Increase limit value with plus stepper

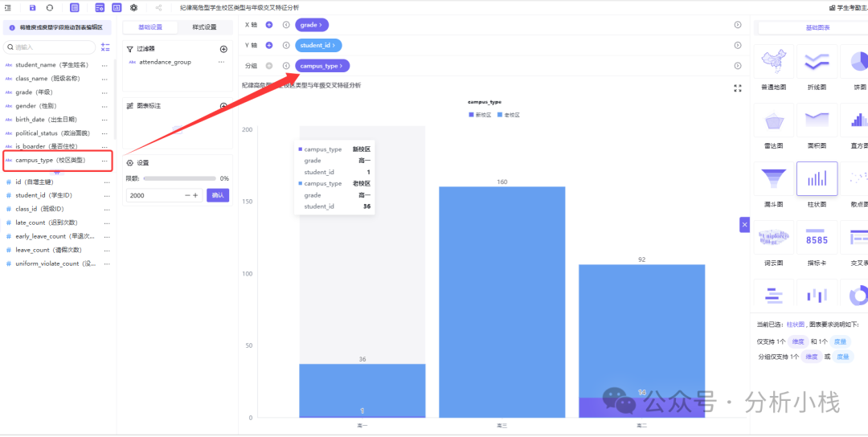coord(195,195)
